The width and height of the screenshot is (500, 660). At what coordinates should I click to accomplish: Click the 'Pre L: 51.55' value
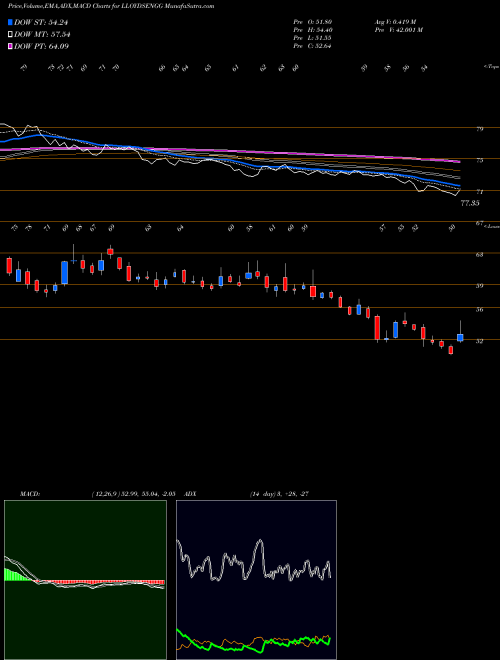[313, 38]
